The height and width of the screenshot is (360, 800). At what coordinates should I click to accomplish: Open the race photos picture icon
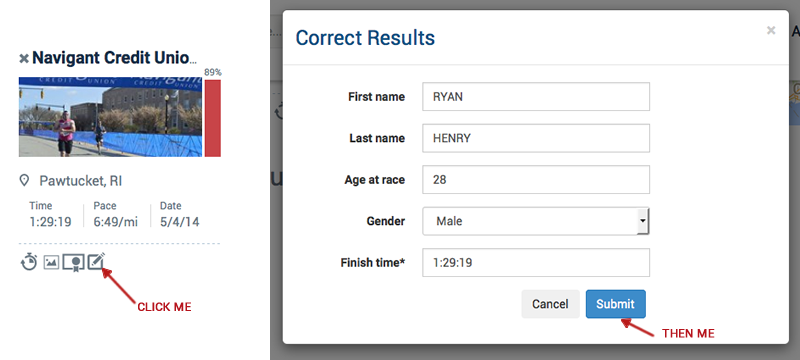(x=51, y=263)
